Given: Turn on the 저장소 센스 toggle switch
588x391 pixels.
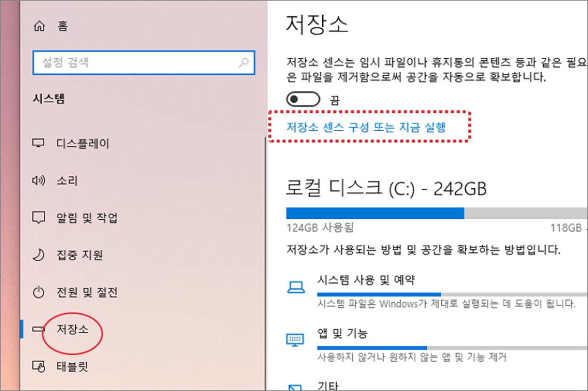Looking at the screenshot, I should (303, 99).
